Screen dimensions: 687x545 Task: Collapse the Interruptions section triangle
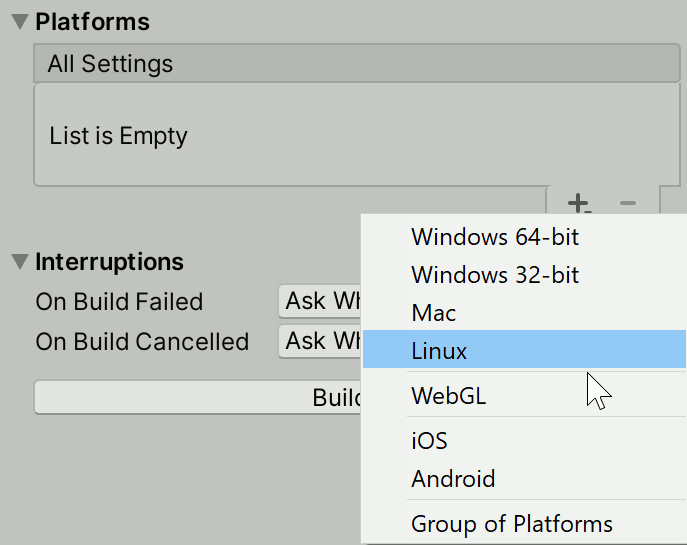19,262
